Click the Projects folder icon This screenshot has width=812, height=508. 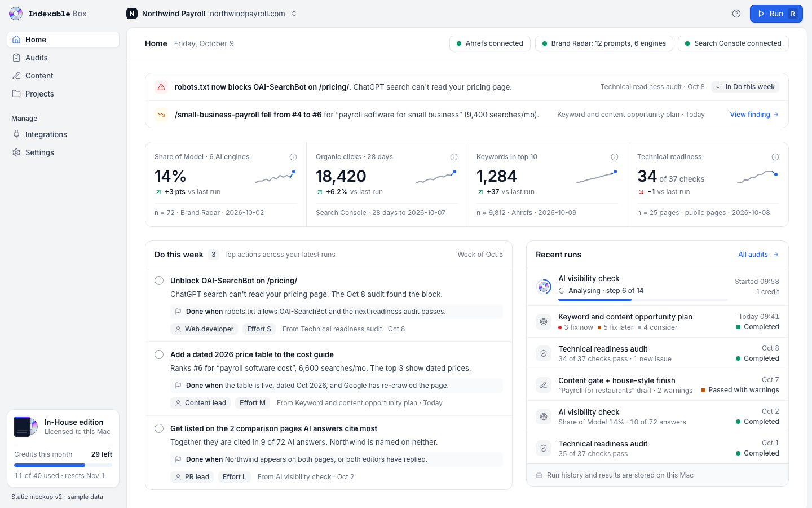point(16,94)
